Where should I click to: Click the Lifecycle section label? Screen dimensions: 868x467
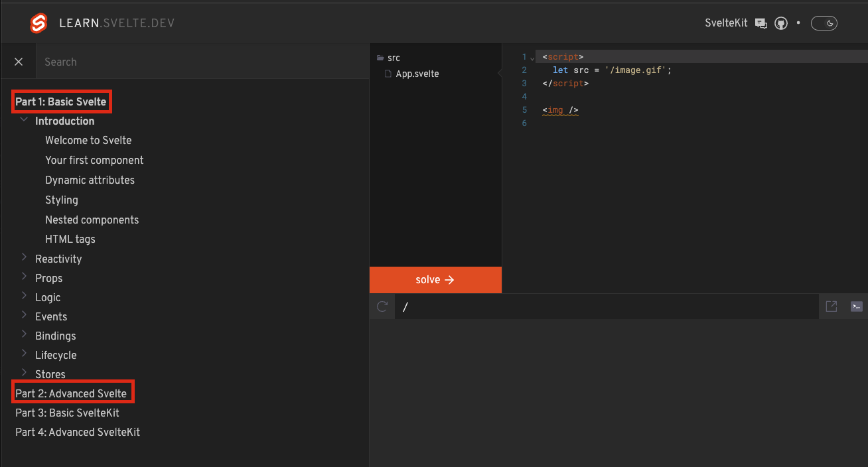point(56,355)
